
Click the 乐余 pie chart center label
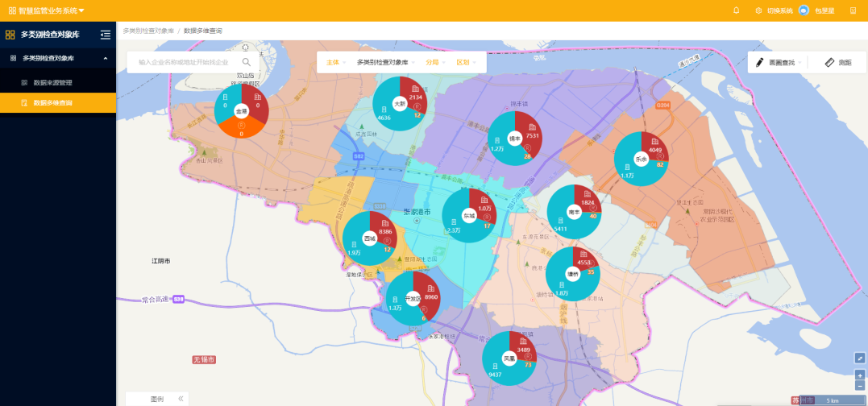coord(641,159)
